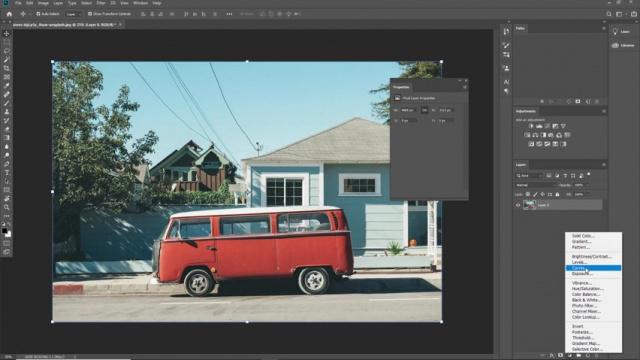640x360 pixels.
Task: Toggle lock image pixels brush icon
Action: tap(535, 195)
